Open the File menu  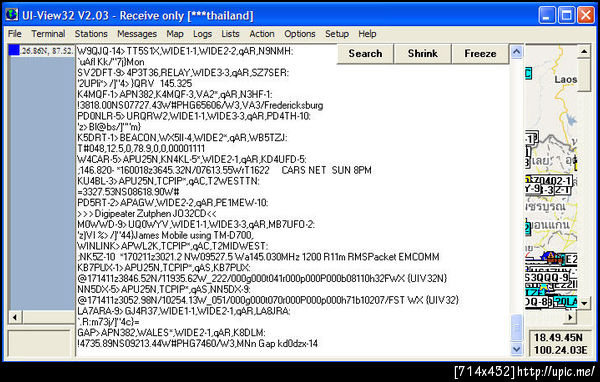point(15,34)
